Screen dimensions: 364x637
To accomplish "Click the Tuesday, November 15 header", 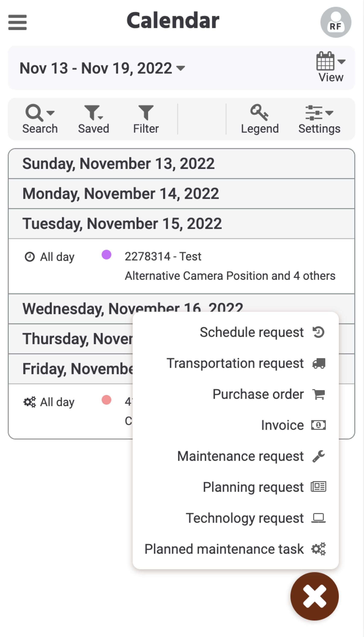I will point(122,223).
